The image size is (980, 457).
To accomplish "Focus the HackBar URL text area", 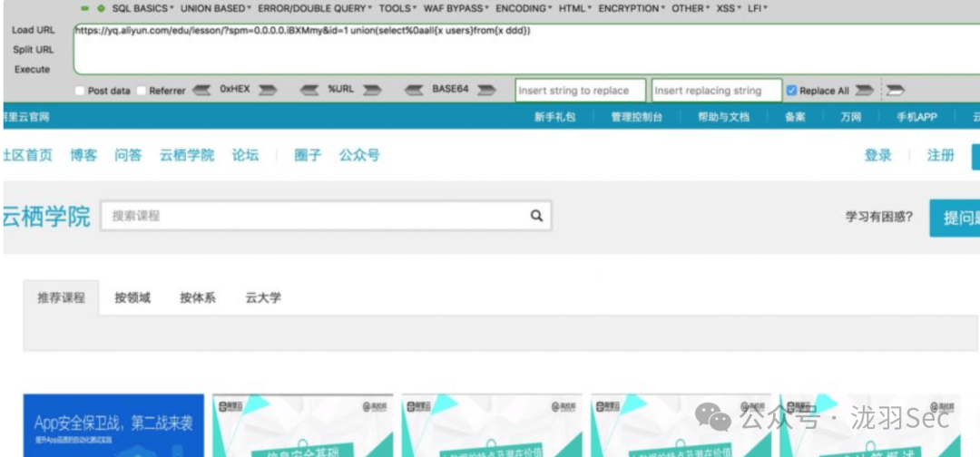I will point(526,49).
